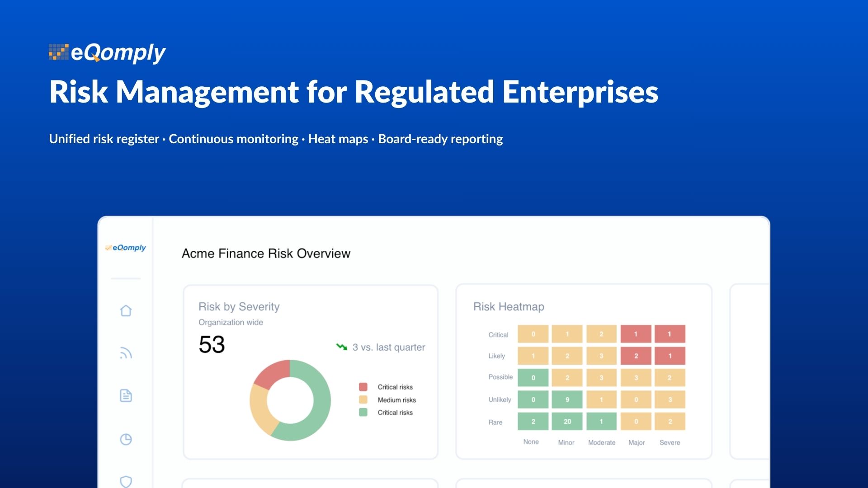Viewport: 868px width, 488px height.
Task: Click the total risk count '53'
Action: coord(212,345)
